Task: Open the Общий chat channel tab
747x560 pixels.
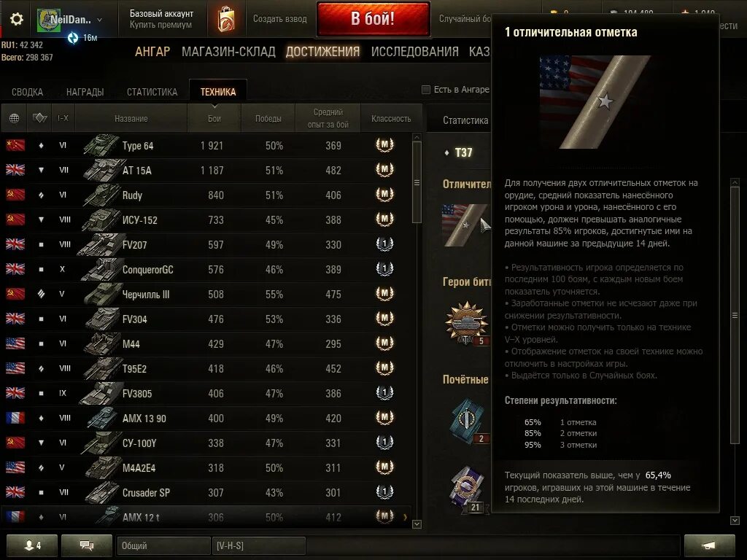Action: click(x=163, y=545)
